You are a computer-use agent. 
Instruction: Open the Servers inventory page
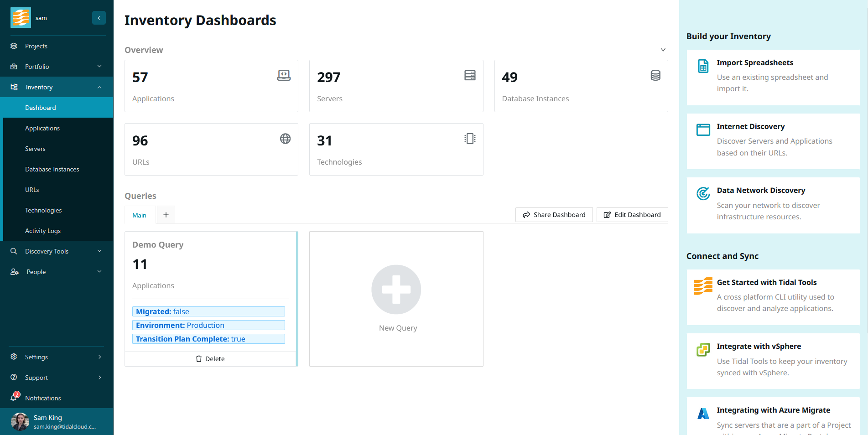point(35,149)
